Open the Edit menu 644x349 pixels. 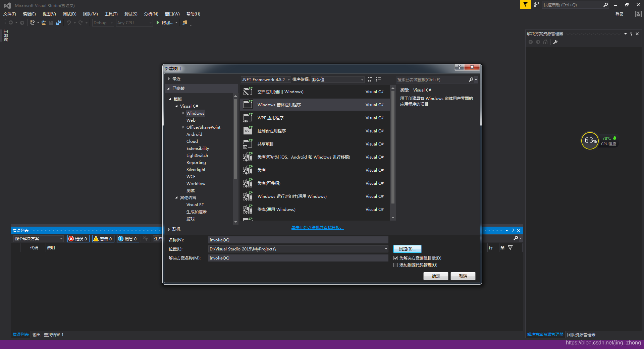point(29,14)
